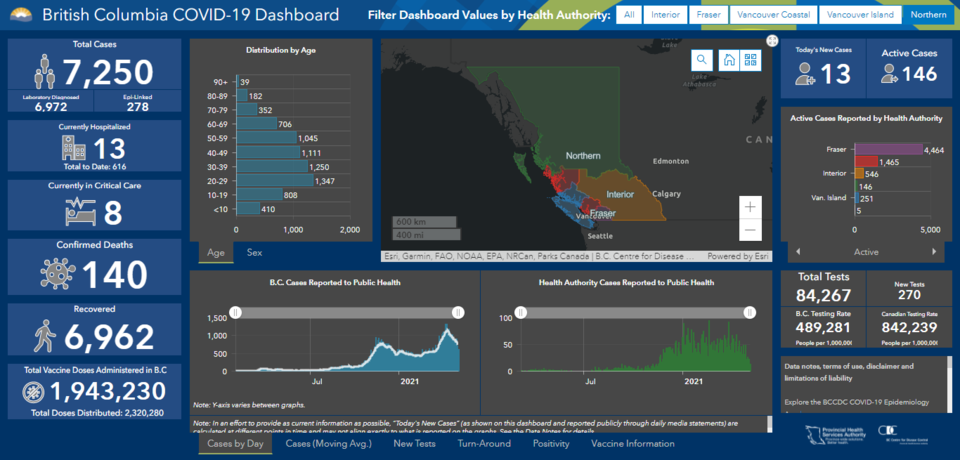Select the 20-29 age bar
This screenshot has width=960, height=460.
coord(274,181)
